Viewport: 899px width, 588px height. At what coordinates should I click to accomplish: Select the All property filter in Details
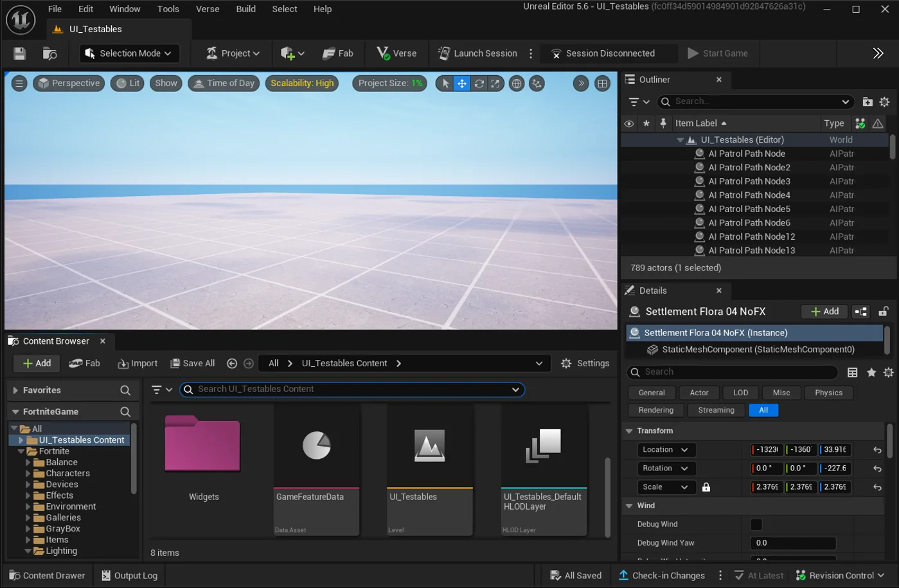tap(763, 410)
